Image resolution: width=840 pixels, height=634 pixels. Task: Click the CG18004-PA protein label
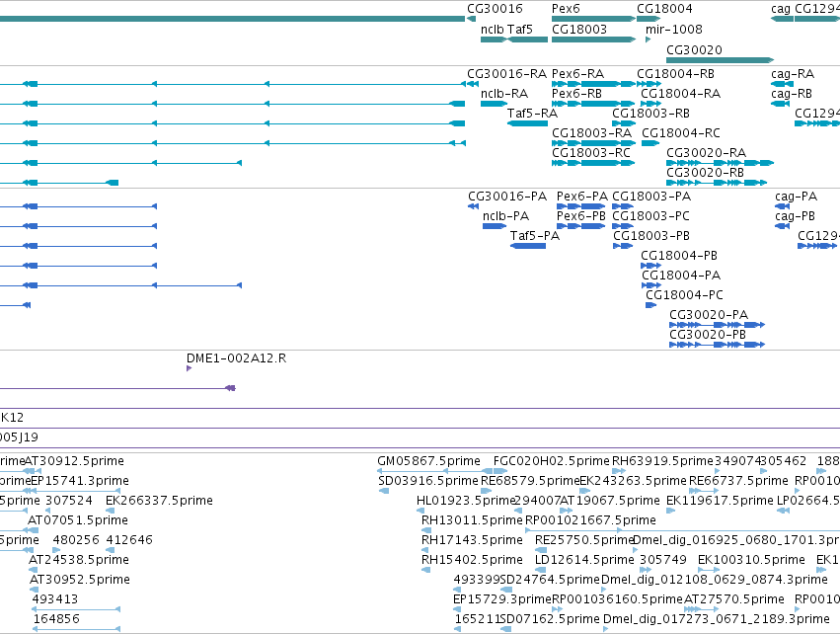pos(681,276)
